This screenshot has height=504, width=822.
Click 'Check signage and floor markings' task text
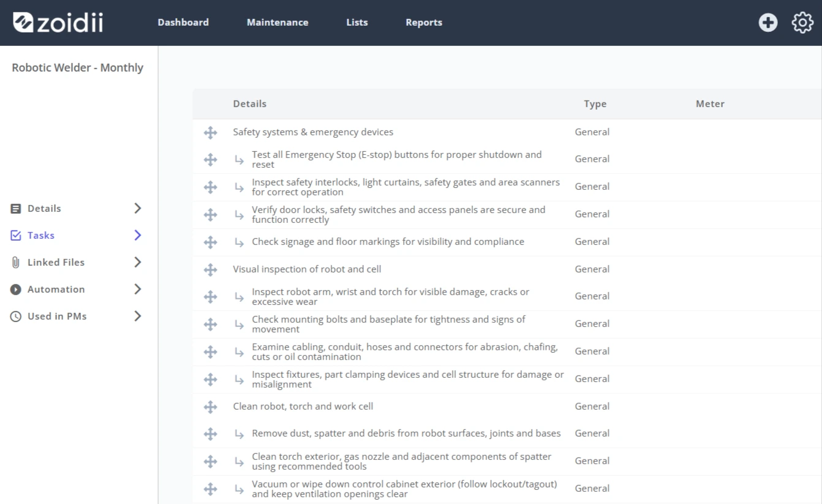point(388,241)
